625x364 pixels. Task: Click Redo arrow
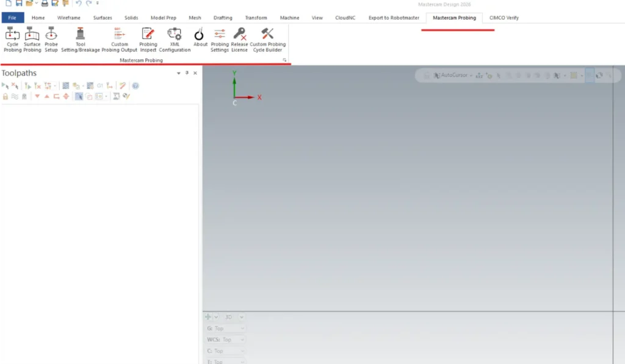coord(89,3)
